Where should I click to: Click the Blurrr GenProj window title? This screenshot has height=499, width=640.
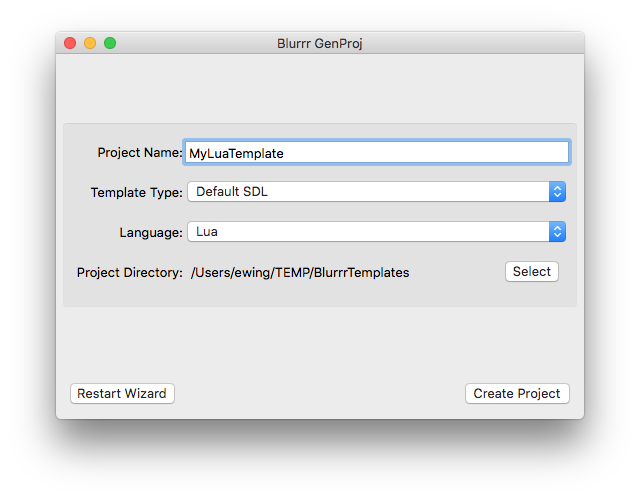[x=320, y=43]
